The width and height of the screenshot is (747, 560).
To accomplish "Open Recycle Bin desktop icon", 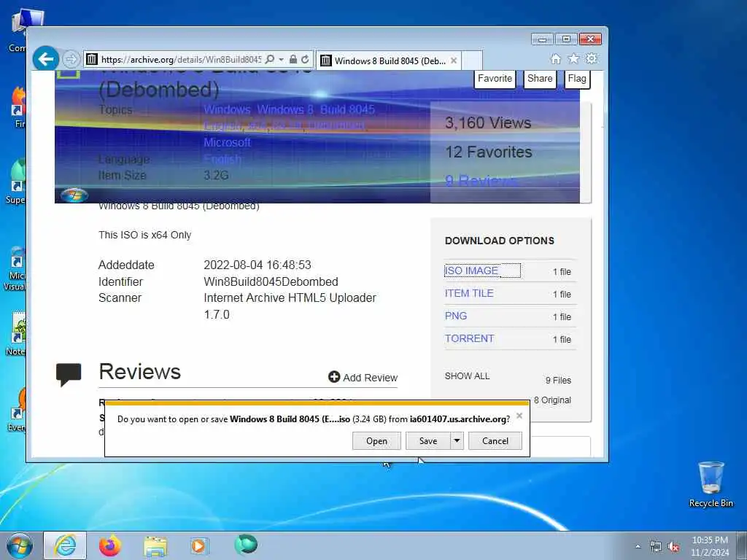I will (x=711, y=484).
